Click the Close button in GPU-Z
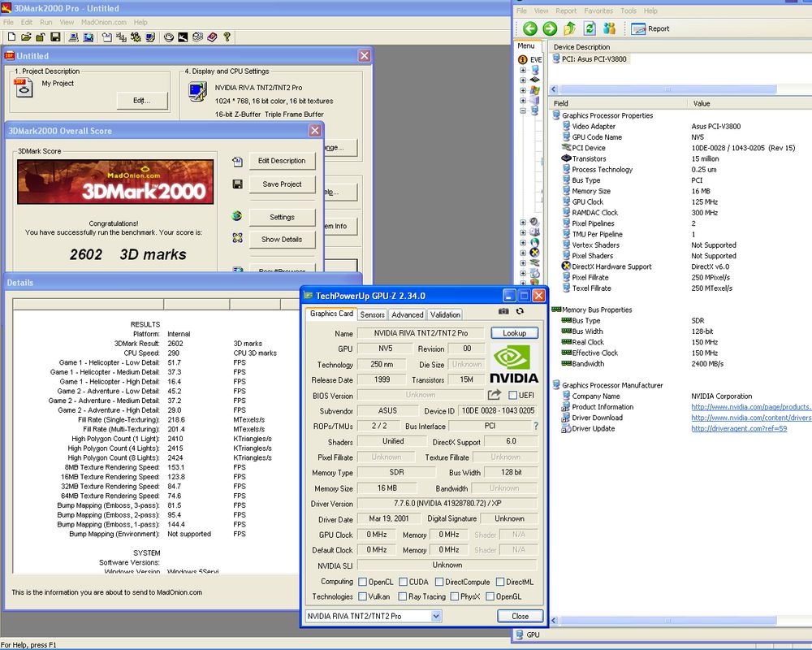The height and width of the screenshot is (650, 812). (520, 616)
